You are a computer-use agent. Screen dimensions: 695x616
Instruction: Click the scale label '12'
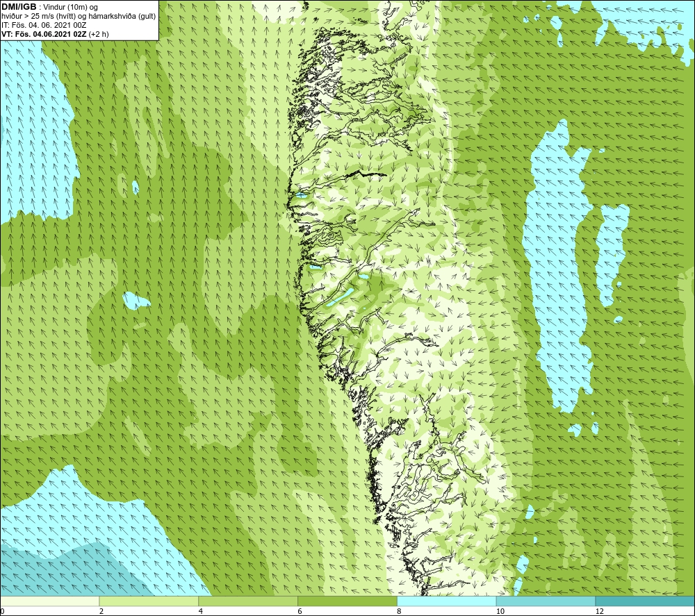click(600, 611)
